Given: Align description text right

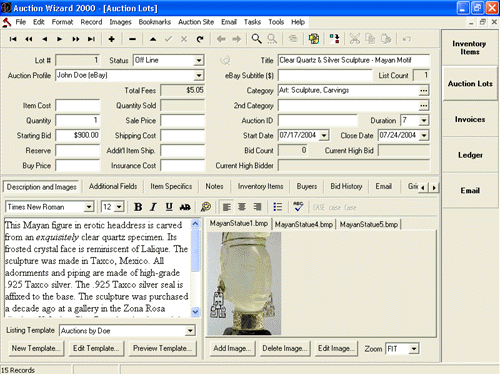Looking at the screenshot, I should coord(257,207).
